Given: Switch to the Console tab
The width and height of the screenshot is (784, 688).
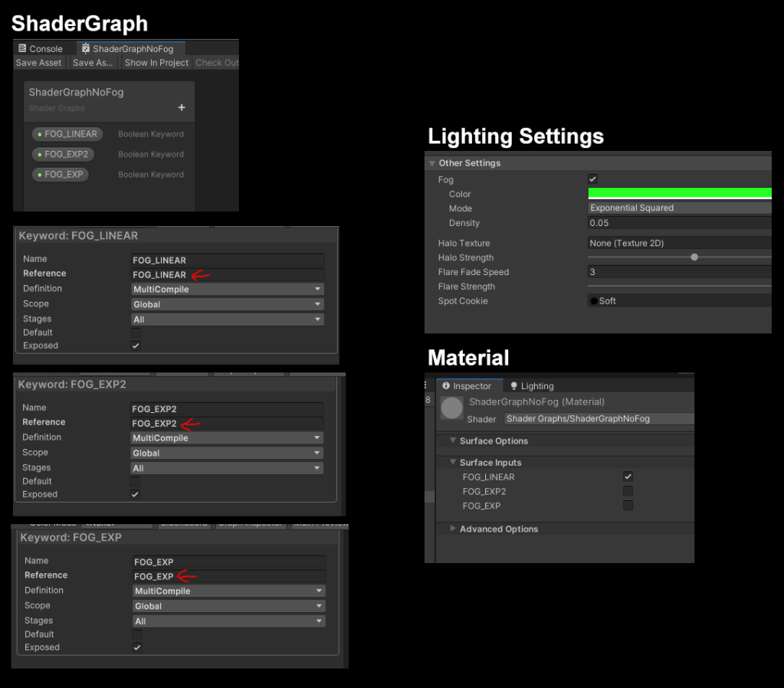Looking at the screenshot, I should coord(41,49).
